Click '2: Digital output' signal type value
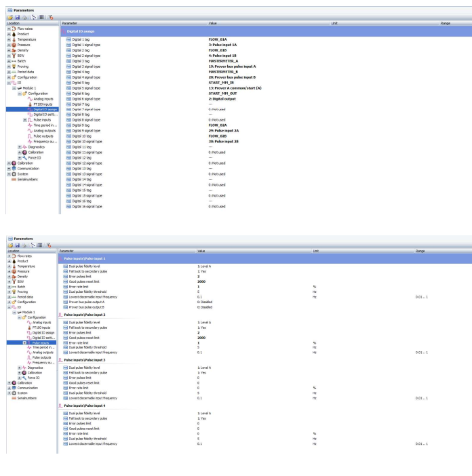 (222, 99)
